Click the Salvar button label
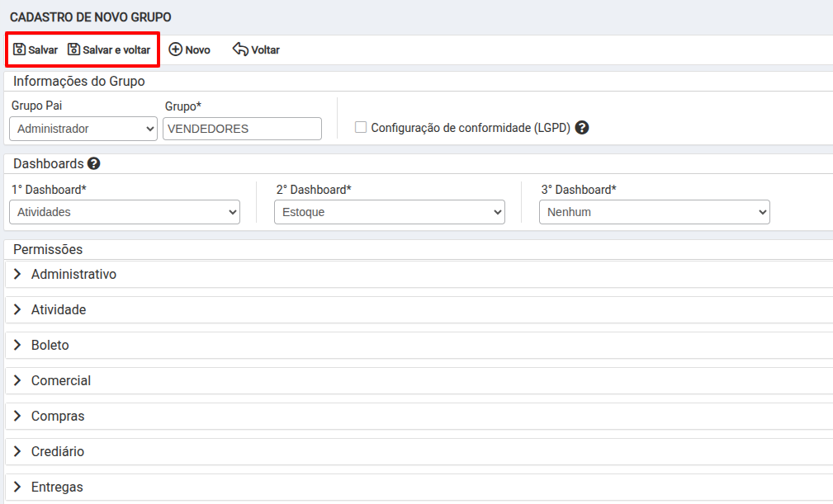The width and height of the screenshot is (833, 504). [x=43, y=49]
